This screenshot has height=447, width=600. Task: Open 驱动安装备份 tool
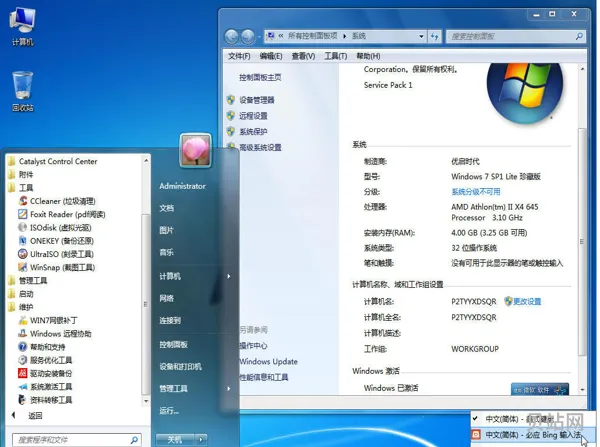[x=45, y=374]
